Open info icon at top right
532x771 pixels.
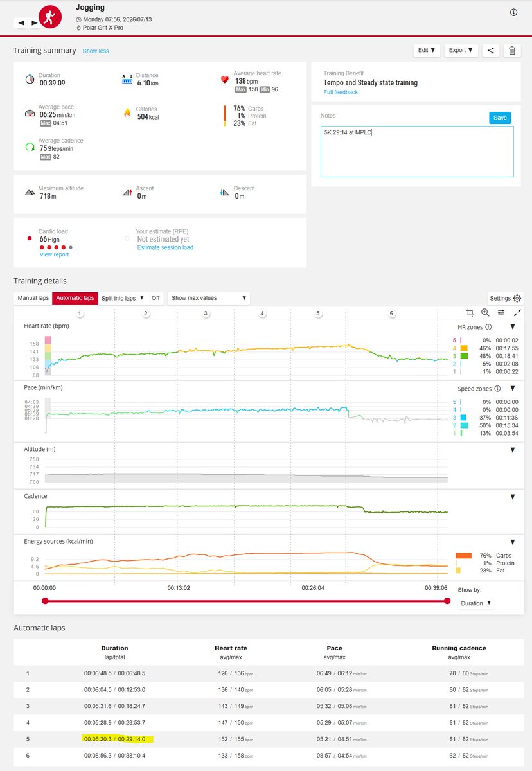coord(513,12)
